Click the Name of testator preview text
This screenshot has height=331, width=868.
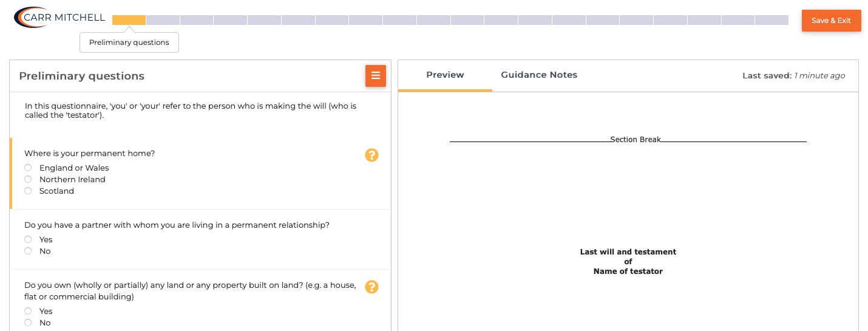[x=628, y=271]
